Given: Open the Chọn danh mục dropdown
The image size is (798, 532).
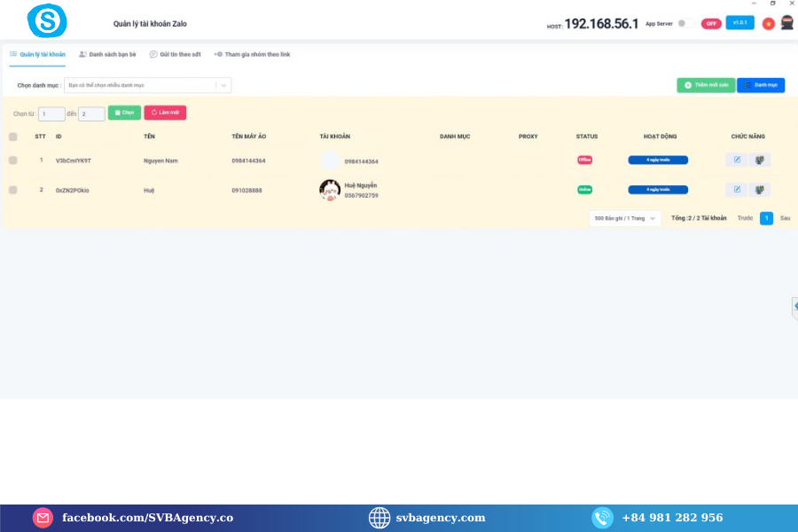Looking at the screenshot, I should (x=147, y=85).
